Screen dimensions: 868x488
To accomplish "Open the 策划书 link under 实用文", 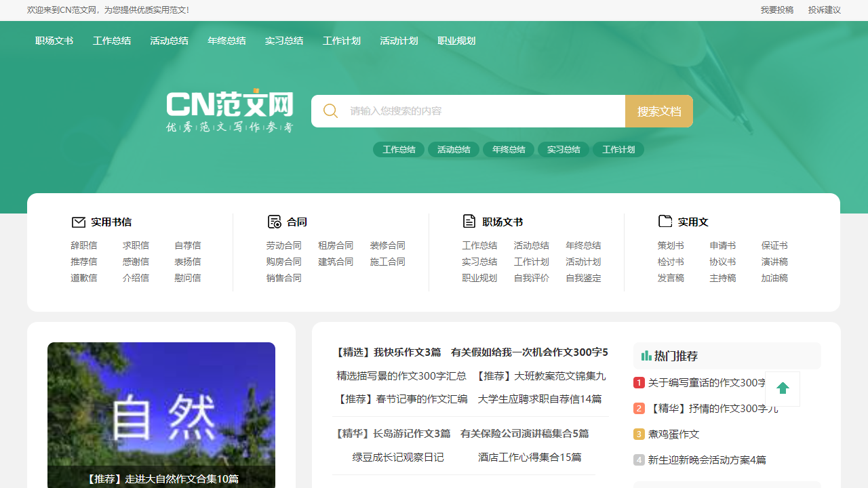I will [x=671, y=245].
